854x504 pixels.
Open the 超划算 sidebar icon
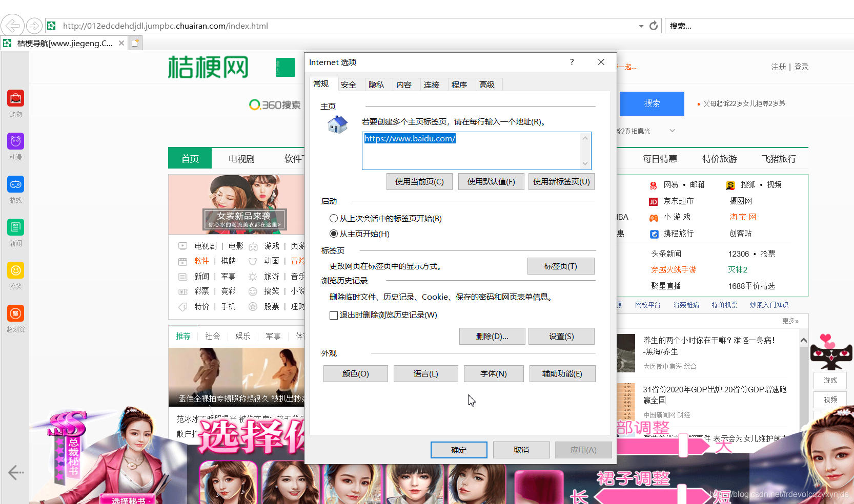15,313
